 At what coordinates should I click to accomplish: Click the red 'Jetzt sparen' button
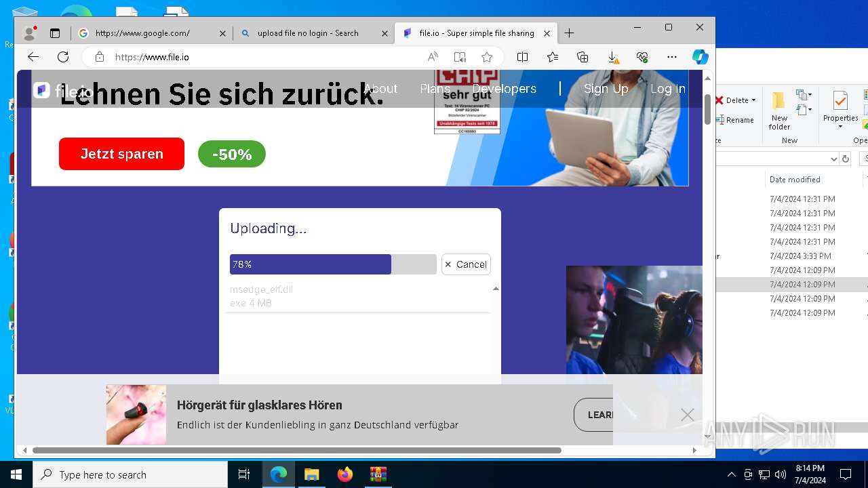click(x=121, y=154)
